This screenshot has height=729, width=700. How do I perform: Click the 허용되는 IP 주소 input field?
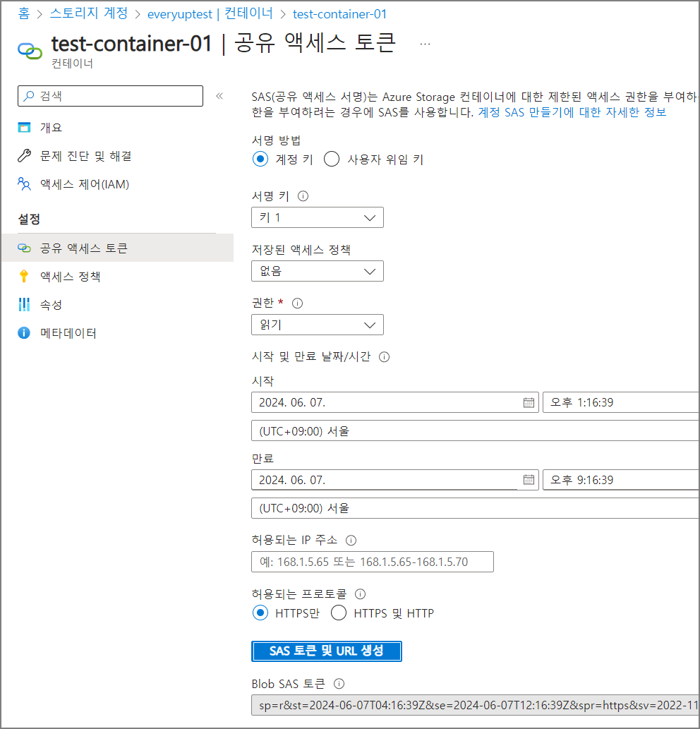coord(373,562)
